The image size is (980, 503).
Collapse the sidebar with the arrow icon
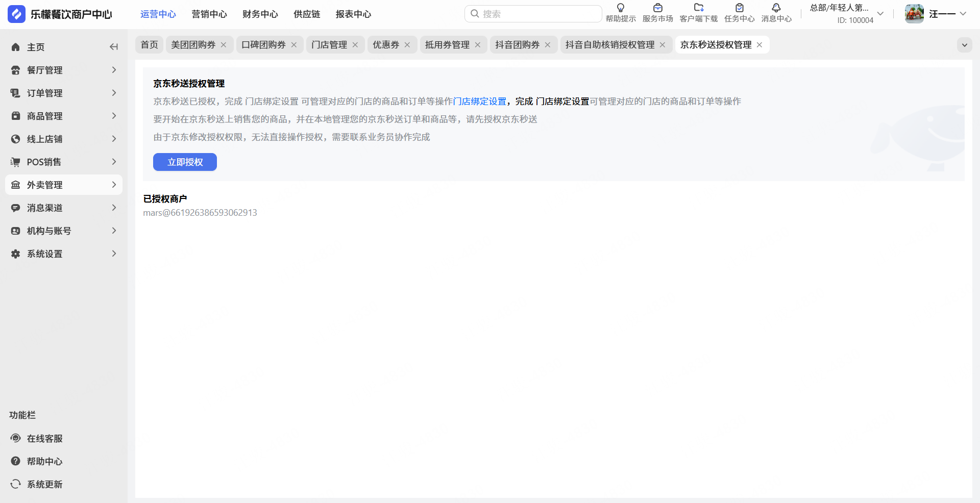pos(113,47)
